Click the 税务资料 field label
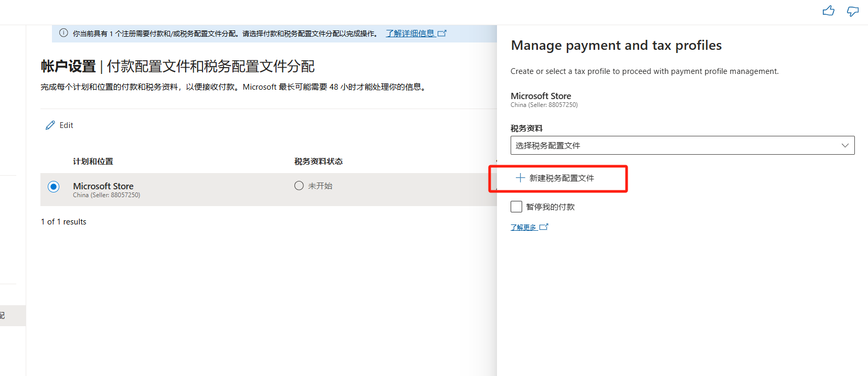868x376 pixels. pos(526,128)
